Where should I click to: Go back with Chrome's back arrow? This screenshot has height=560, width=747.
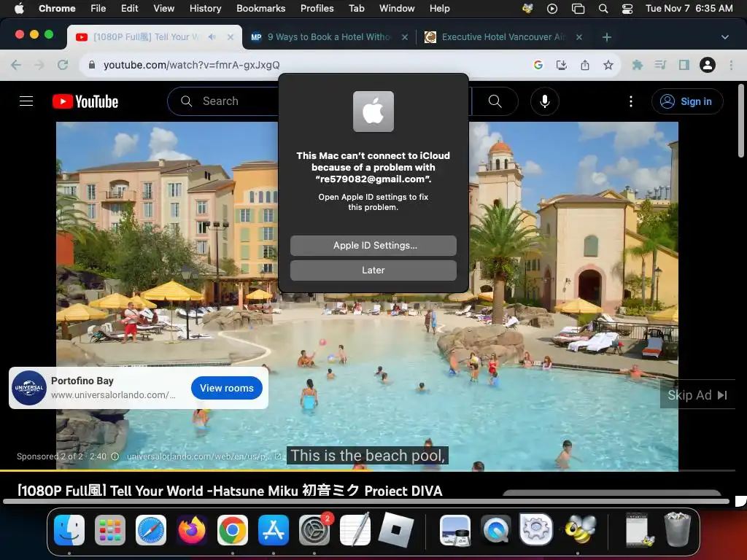click(x=16, y=65)
